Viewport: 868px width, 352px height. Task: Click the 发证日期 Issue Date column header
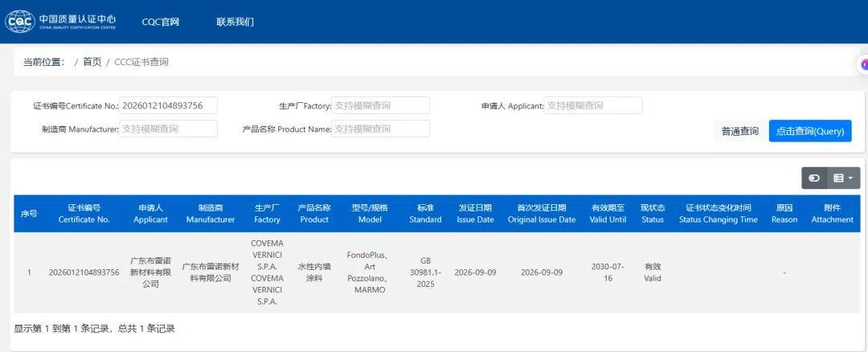pyautogui.click(x=475, y=214)
